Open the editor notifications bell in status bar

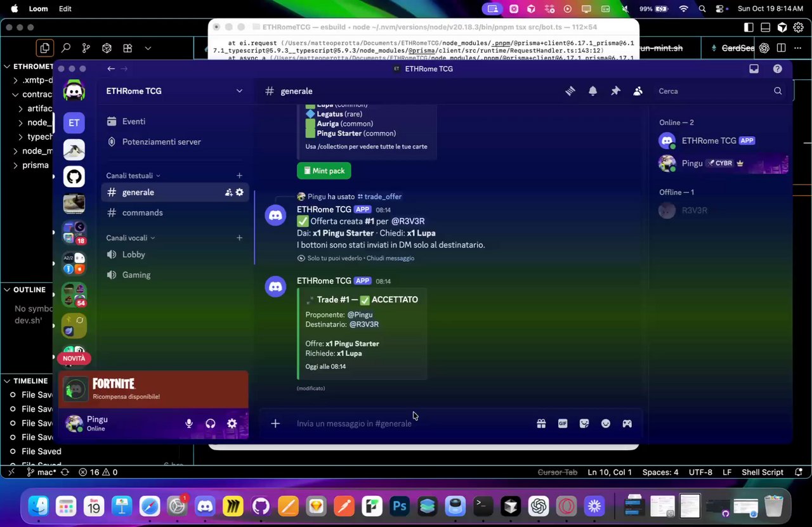click(799, 472)
